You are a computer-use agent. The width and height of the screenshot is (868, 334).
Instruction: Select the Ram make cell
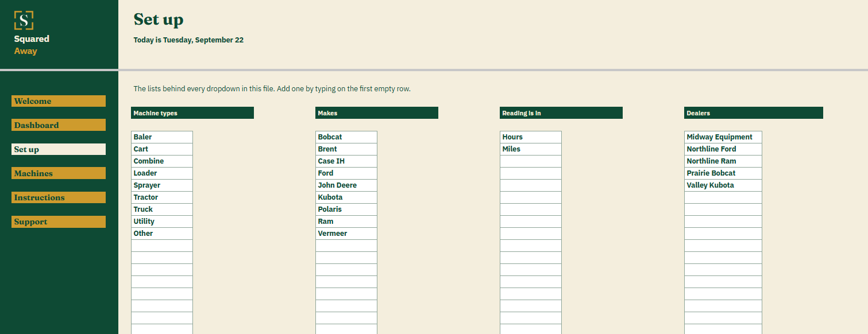[x=346, y=222]
